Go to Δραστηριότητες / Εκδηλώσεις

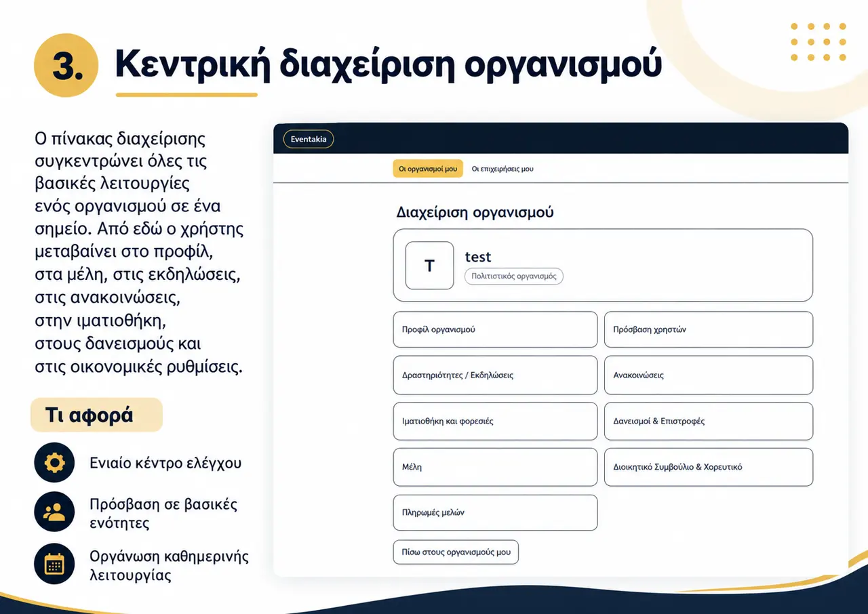(x=495, y=375)
